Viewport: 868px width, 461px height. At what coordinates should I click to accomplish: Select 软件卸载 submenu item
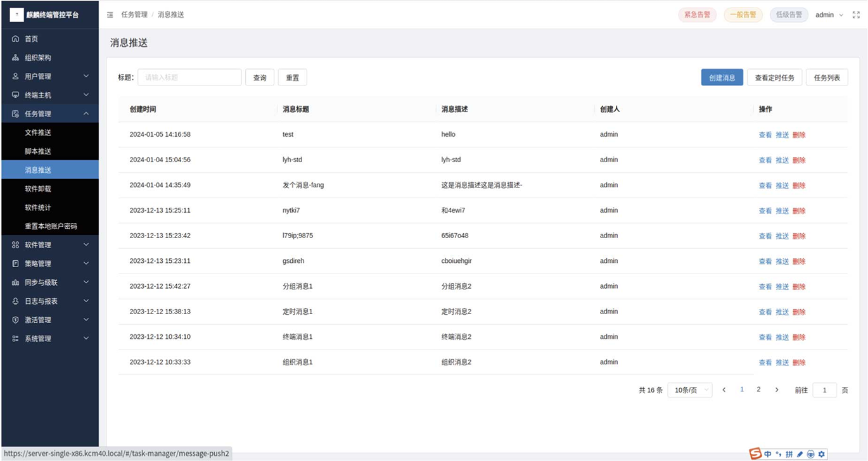tap(38, 189)
